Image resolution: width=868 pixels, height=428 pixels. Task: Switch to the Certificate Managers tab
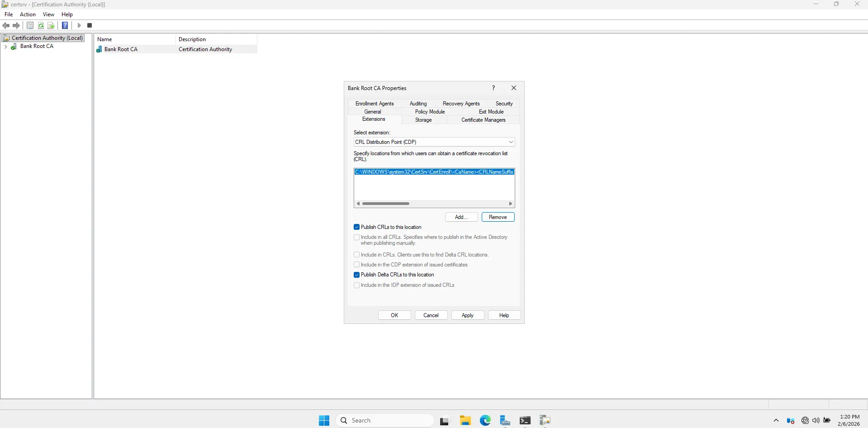[x=483, y=120]
